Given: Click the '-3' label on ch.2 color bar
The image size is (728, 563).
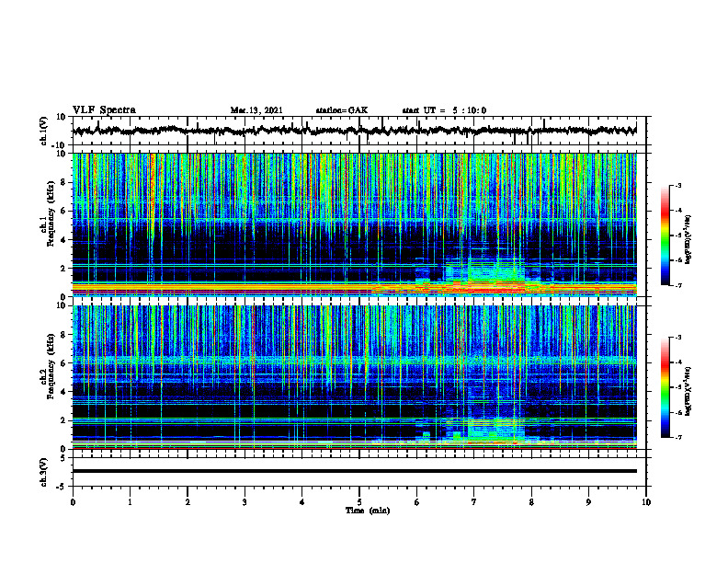Looking at the screenshot, I should pos(678,338).
